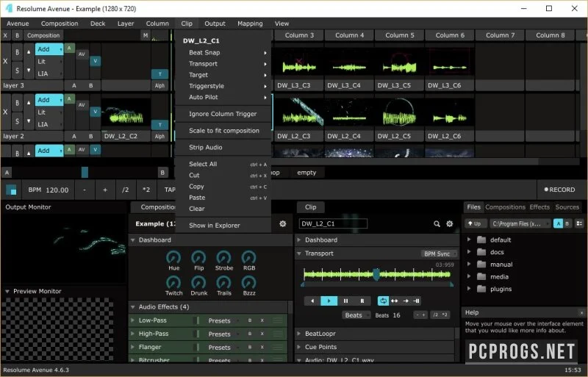Toggle the T transition button on layer 2
This screenshot has width=588, height=377.
[159, 125]
